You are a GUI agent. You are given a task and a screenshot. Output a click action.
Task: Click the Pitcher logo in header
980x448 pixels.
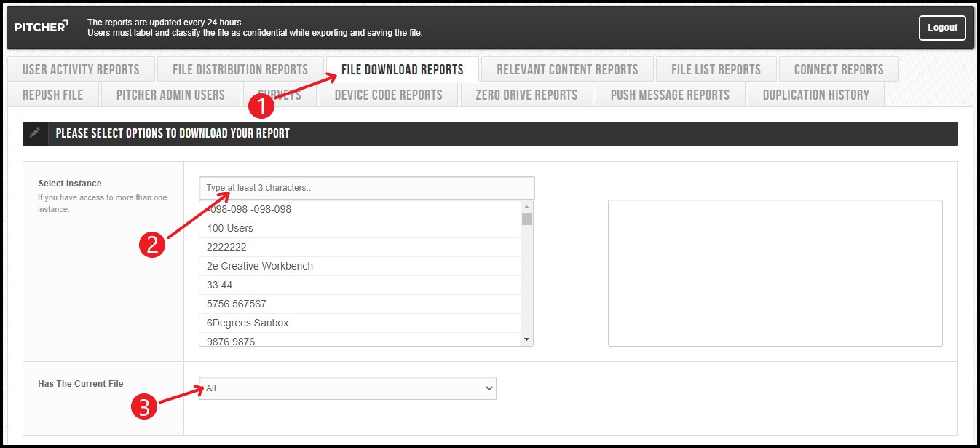click(x=42, y=27)
